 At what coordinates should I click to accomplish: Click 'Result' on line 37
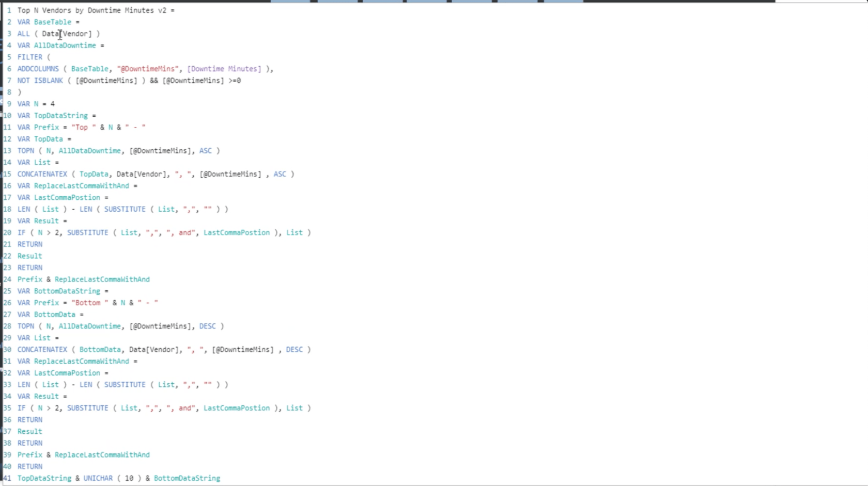click(30, 432)
